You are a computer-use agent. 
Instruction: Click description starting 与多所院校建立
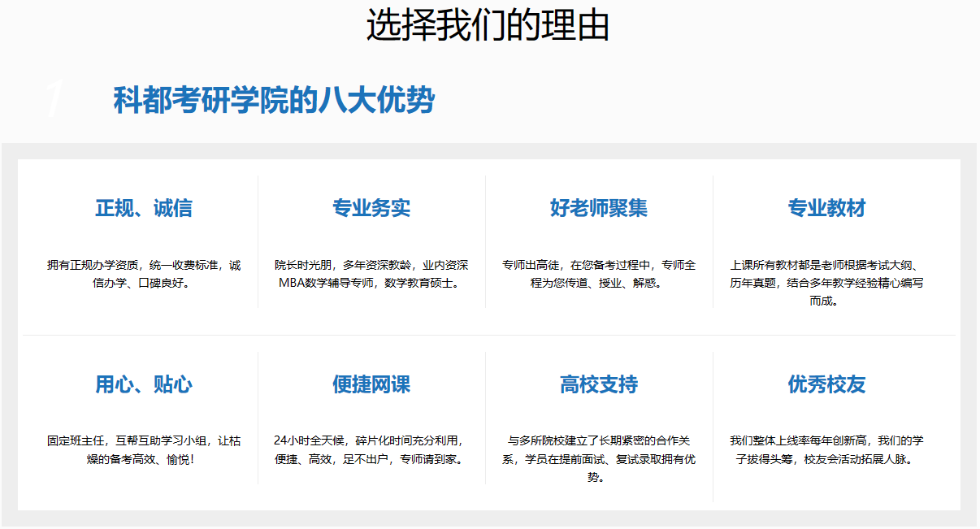coord(599,459)
